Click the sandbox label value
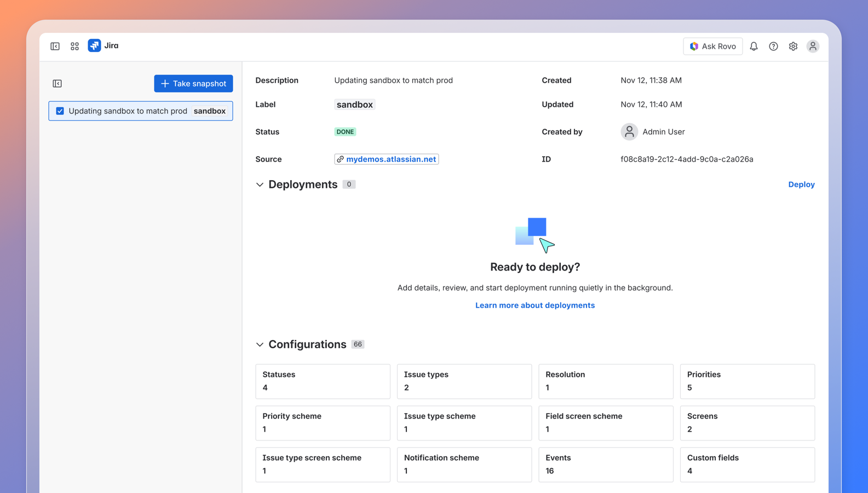This screenshot has height=493, width=868. pos(355,105)
